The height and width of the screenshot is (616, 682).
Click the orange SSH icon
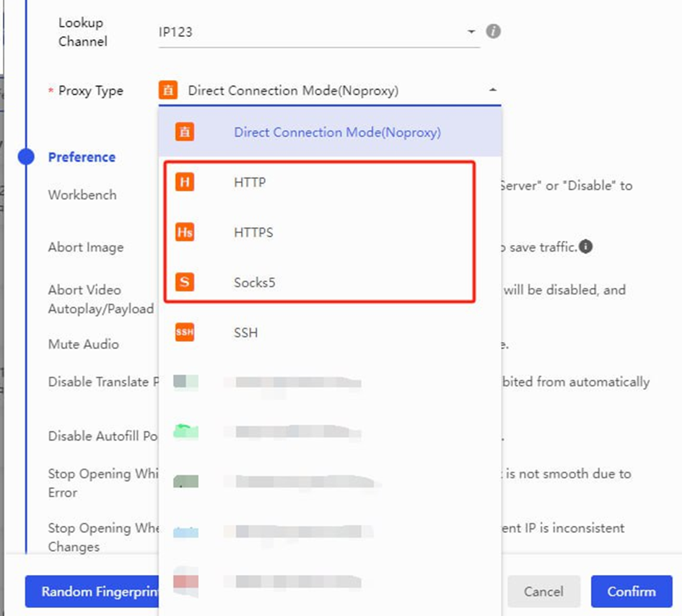click(x=185, y=333)
